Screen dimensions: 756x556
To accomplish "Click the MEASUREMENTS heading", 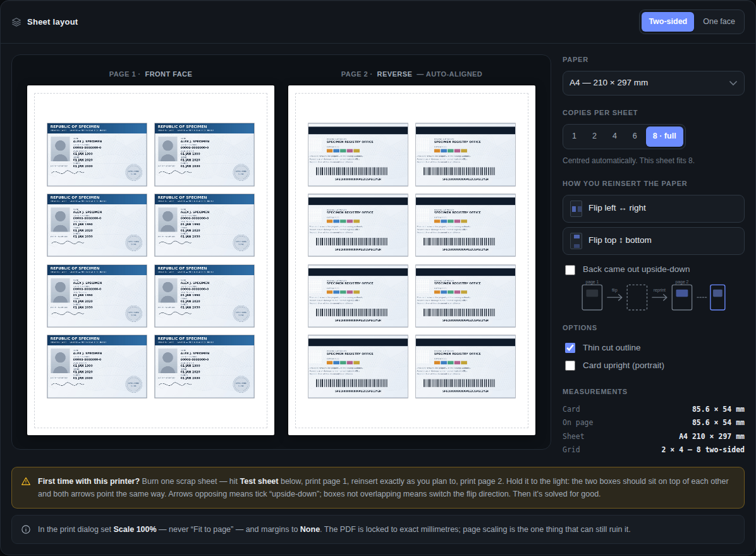I will click(594, 392).
